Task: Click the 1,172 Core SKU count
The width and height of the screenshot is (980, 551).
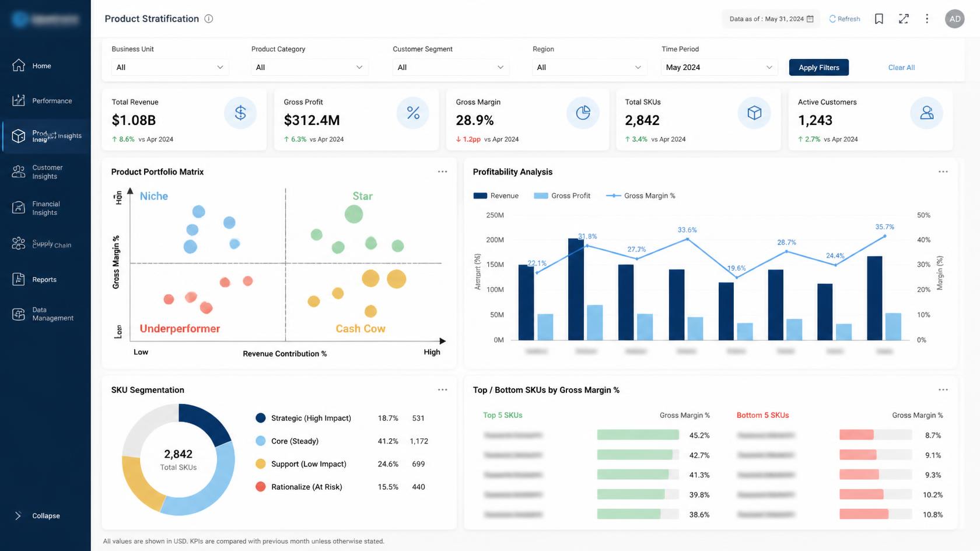Action: (x=419, y=441)
